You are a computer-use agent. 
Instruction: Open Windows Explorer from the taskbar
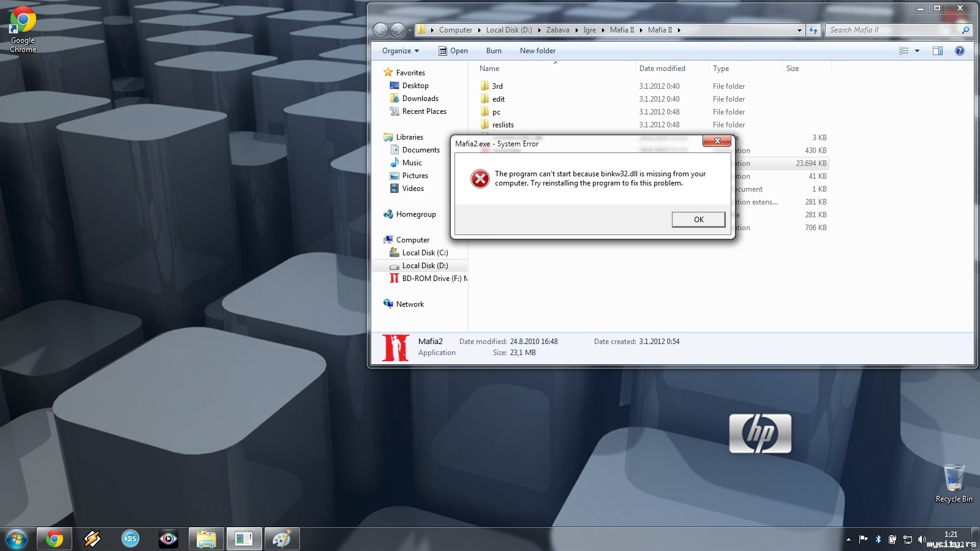coord(206,539)
